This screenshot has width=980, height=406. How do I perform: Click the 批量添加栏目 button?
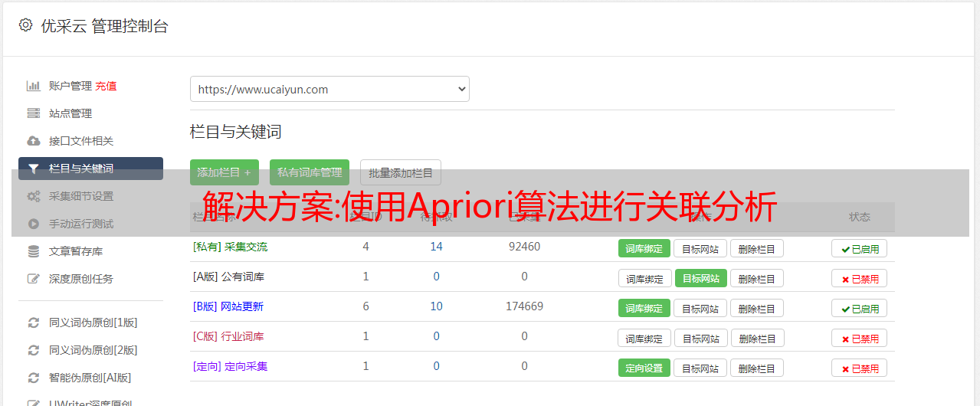point(401,172)
